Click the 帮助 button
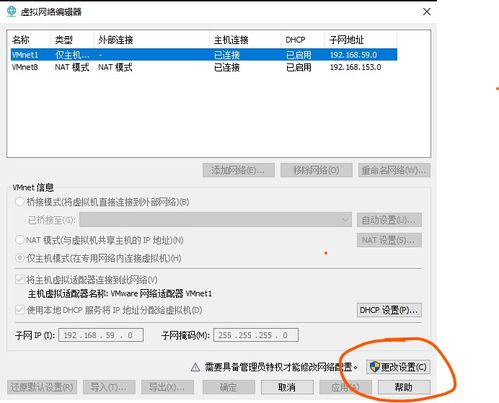This screenshot has height=403, width=499. point(404,387)
